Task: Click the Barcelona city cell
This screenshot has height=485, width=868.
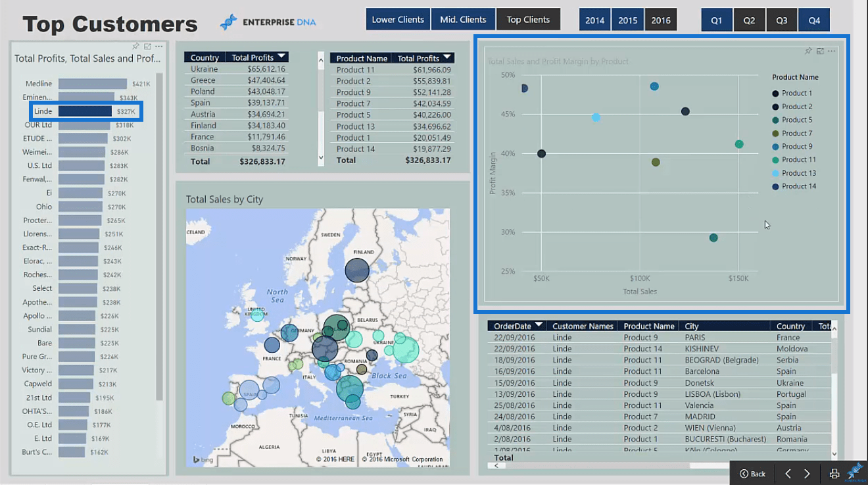Action: (701, 371)
